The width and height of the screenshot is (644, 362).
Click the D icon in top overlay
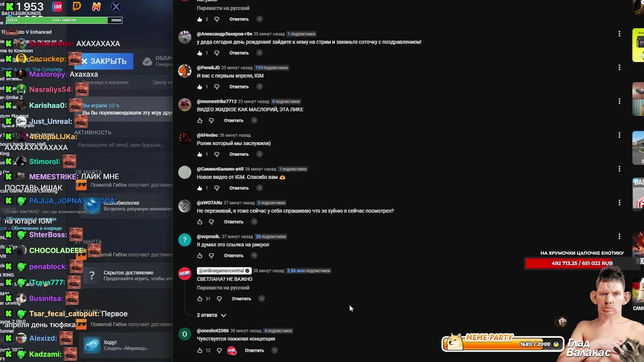click(76, 7)
